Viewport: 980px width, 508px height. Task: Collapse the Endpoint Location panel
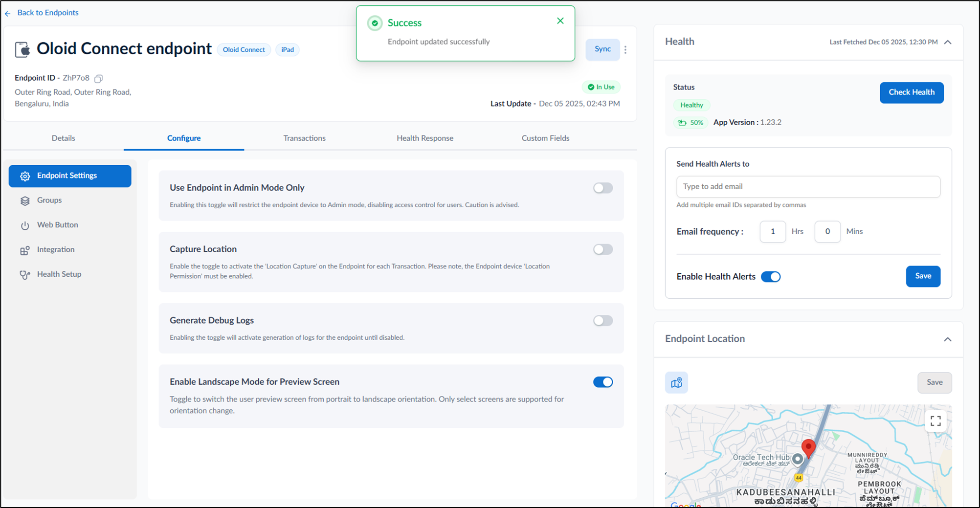pos(948,339)
